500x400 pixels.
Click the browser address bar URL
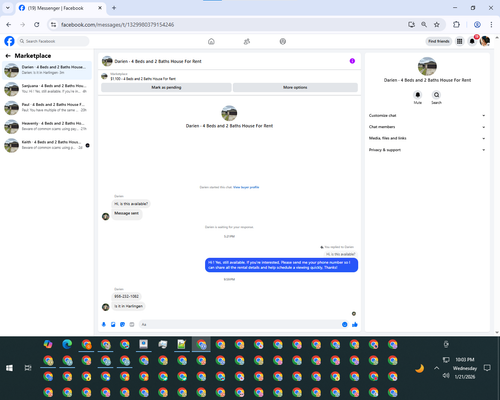click(x=117, y=25)
